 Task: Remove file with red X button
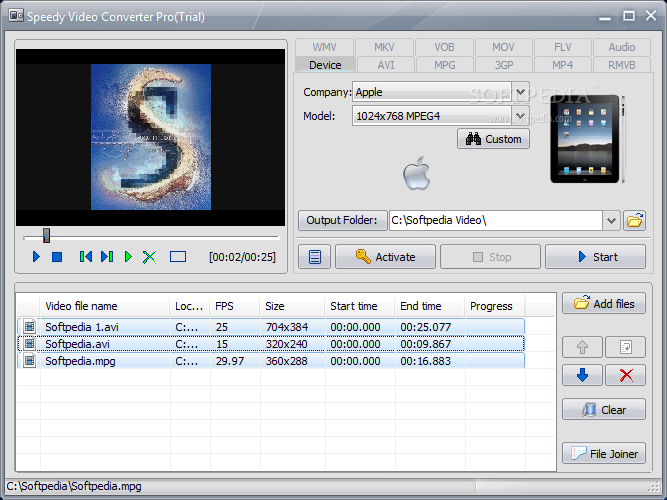click(626, 375)
